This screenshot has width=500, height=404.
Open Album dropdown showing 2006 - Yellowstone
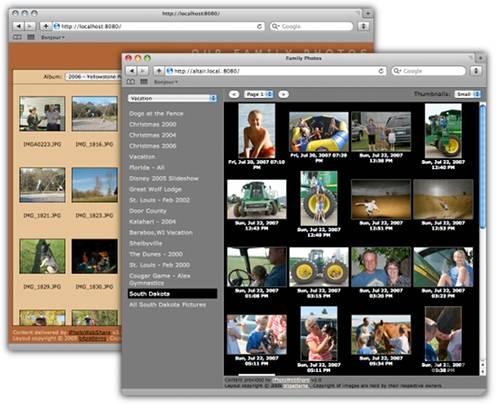(x=93, y=77)
